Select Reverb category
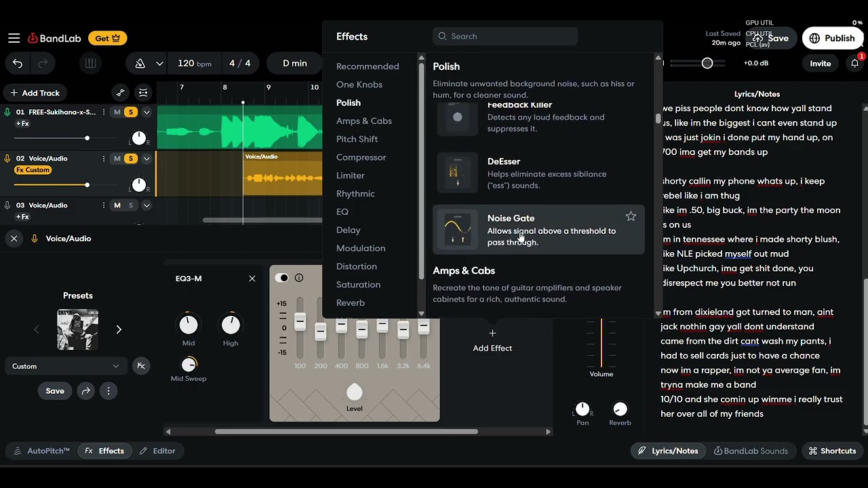Image resolution: width=868 pixels, height=488 pixels. click(x=351, y=303)
